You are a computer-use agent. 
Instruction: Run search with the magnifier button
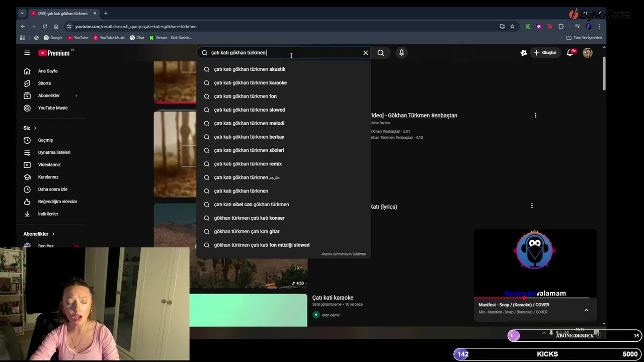coord(381,53)
